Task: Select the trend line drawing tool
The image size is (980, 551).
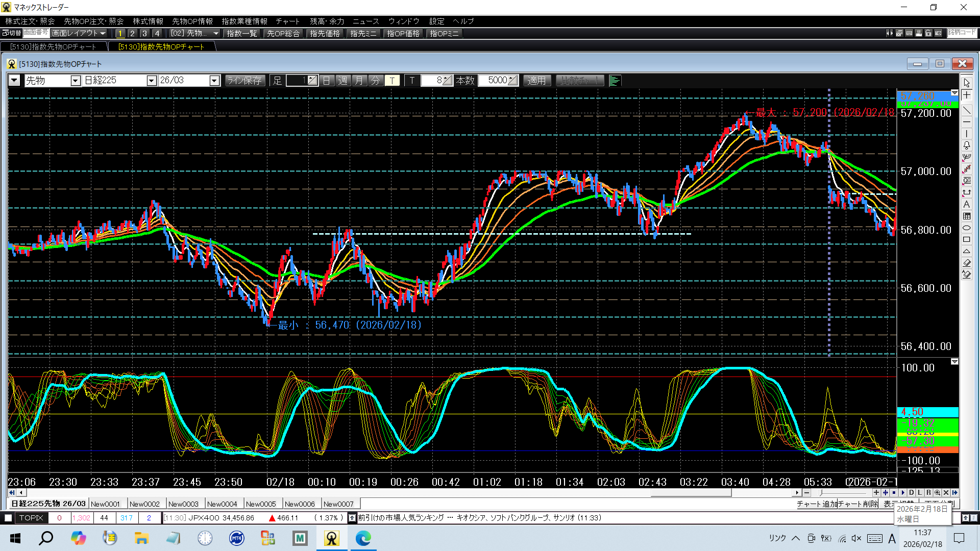Action: click(967, 110)
